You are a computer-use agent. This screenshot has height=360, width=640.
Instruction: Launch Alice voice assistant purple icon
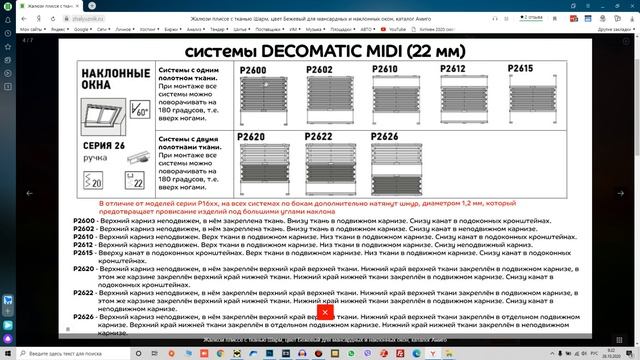coord(8,339)
